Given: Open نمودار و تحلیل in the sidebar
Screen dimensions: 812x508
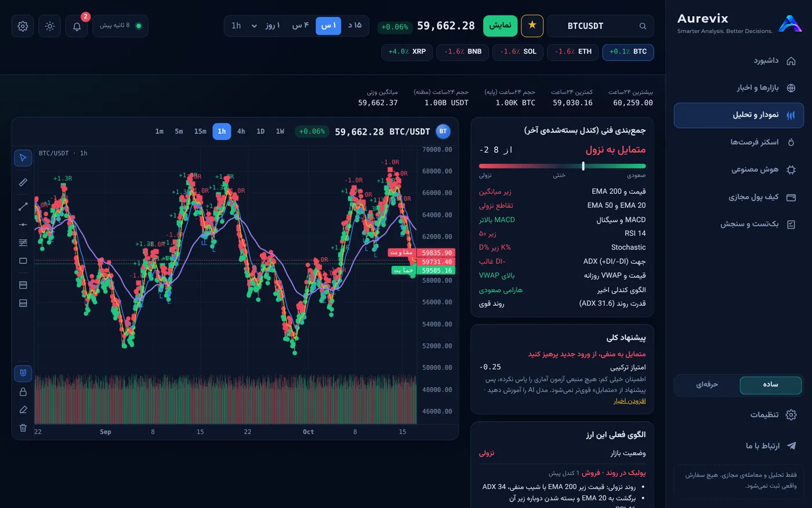Looking at the screenshot, I should [739, 115].
